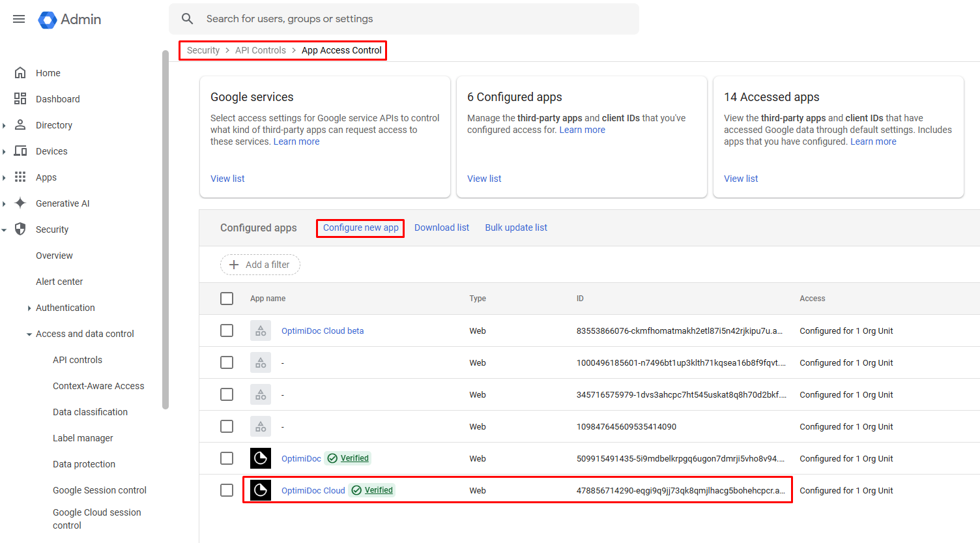The width and height of the screenshot is (980, 543).
Task: Open Google Cloud session control in sidebar
Action: pos(97,519)
